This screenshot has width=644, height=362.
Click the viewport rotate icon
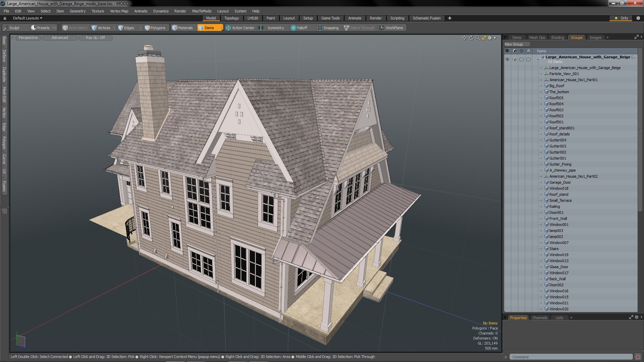click(x=471, y=38)
